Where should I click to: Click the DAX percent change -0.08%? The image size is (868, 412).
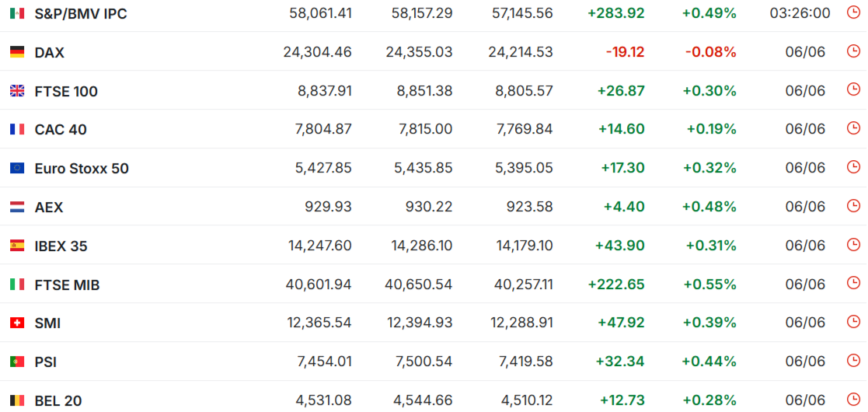711,52
